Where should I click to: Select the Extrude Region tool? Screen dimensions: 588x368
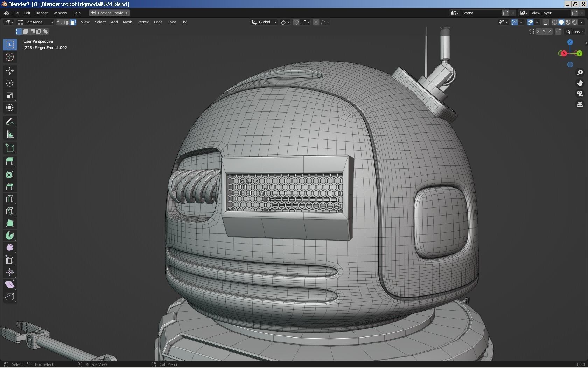click(10, 162)
